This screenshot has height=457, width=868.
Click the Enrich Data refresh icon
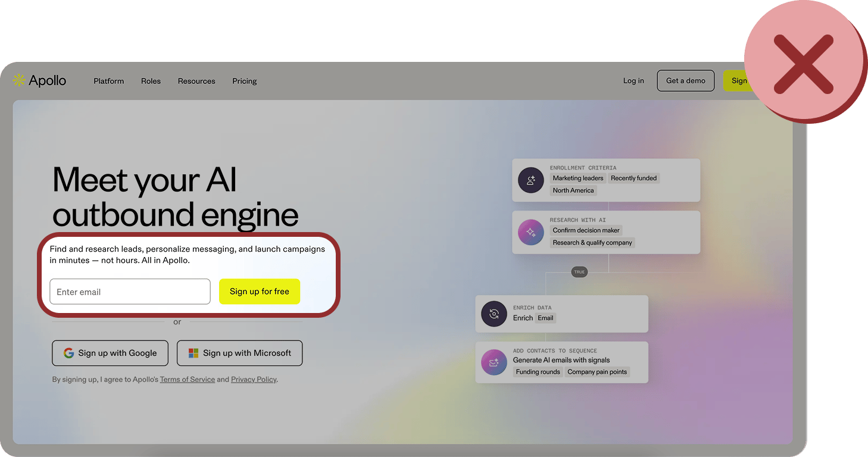[x=494, y=314]
